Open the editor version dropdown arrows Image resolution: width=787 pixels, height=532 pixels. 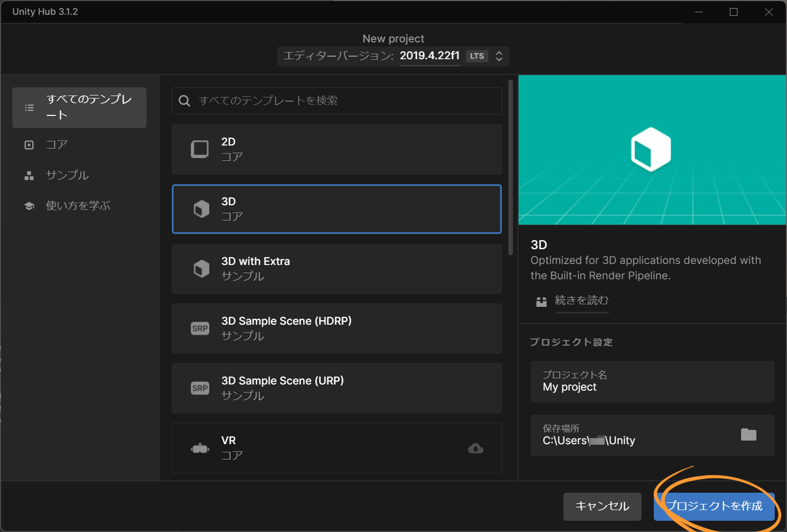pos(499,56)
